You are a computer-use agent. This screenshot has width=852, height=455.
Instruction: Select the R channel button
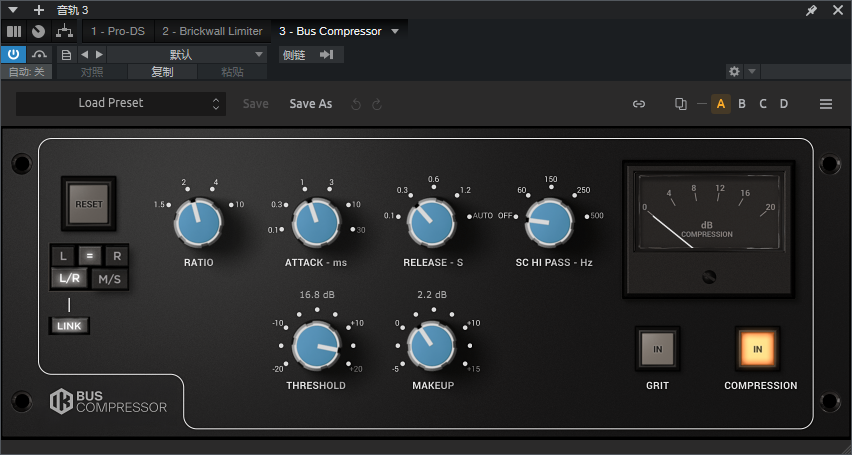click(116, 256)
